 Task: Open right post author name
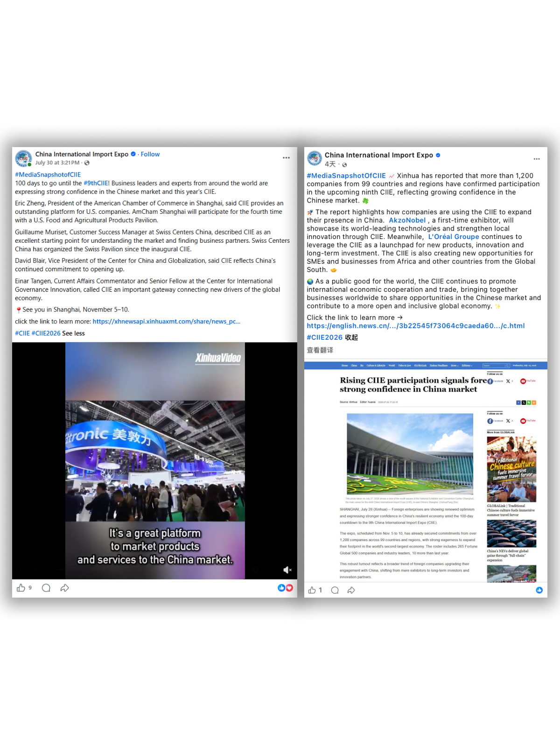point(379,155)
